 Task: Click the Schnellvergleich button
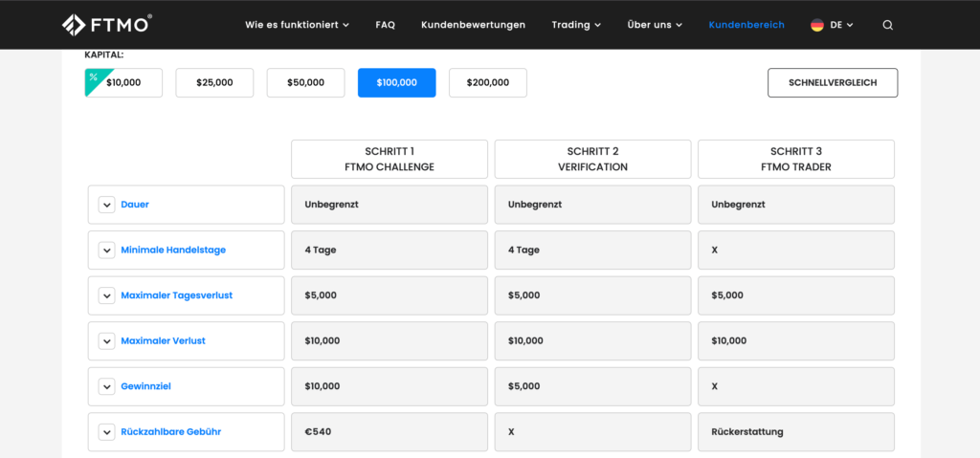[832, 83]
